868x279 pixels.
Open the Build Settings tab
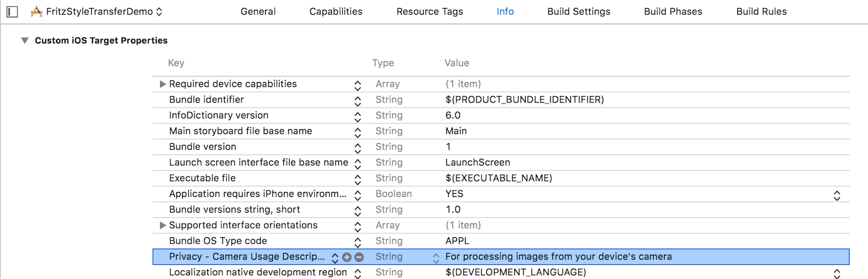[578, 11]
